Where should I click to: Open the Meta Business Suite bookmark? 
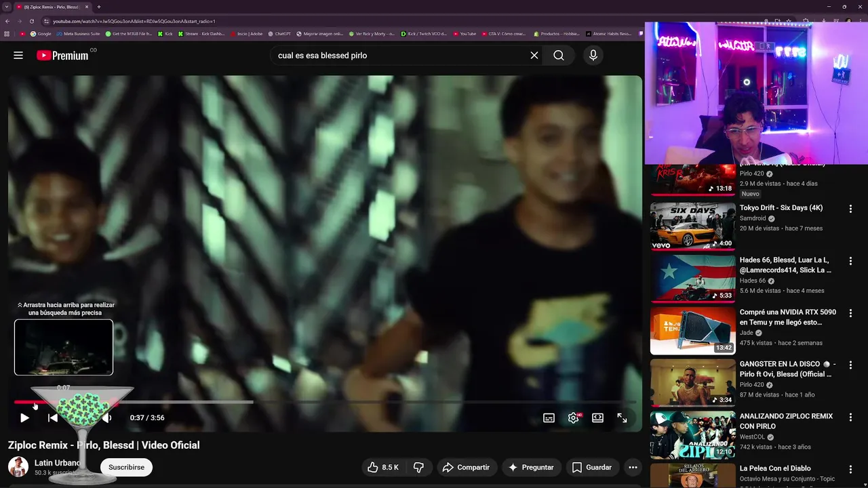coord(79,33)
